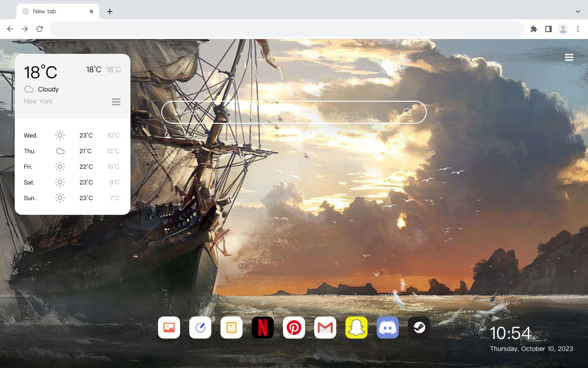The image size is (588, 368).
Task: Reload the page
Action: (40, 29)
